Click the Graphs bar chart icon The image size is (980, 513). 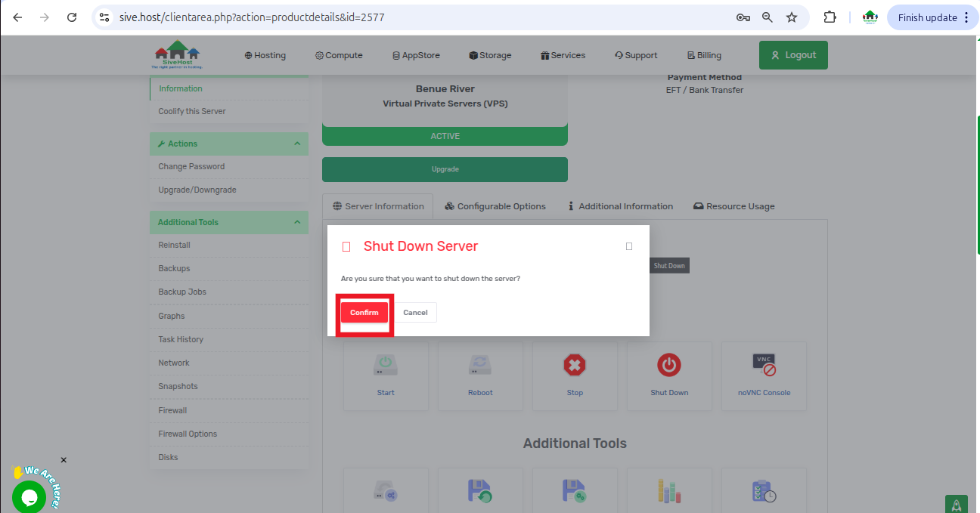[669, 492]
